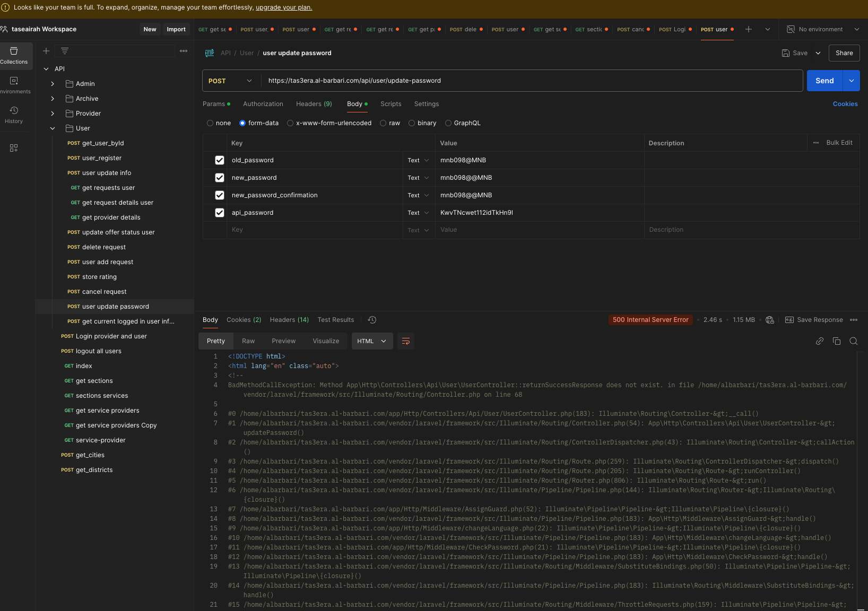868x611 pixels.
Task: Click the create new collection plus icon
Action: point(46,51)
